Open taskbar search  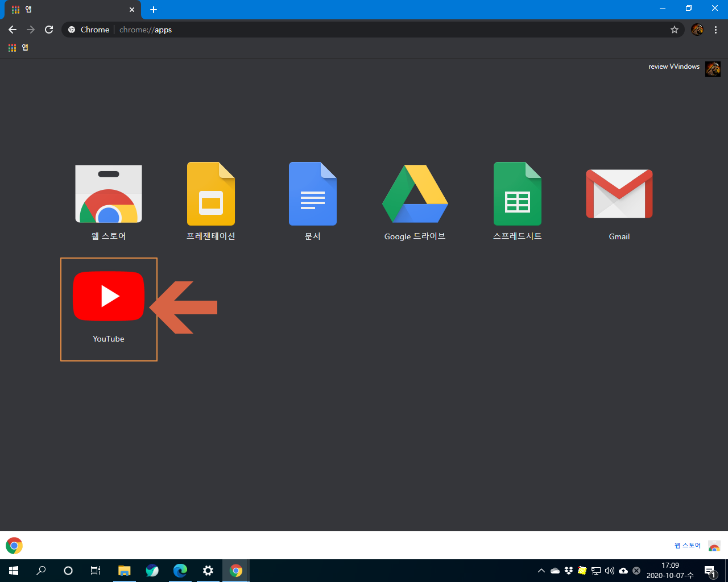[41, 571]
